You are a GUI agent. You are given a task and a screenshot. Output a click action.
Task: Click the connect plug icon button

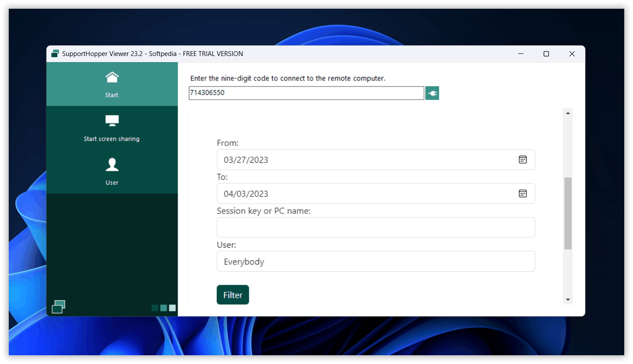[x=432, y=93]
